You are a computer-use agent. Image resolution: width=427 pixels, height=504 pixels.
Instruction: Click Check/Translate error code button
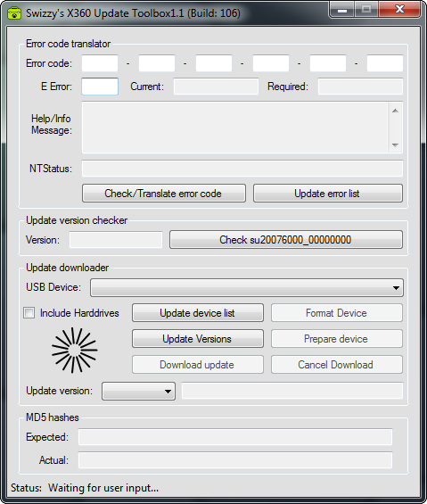(164, 194)
